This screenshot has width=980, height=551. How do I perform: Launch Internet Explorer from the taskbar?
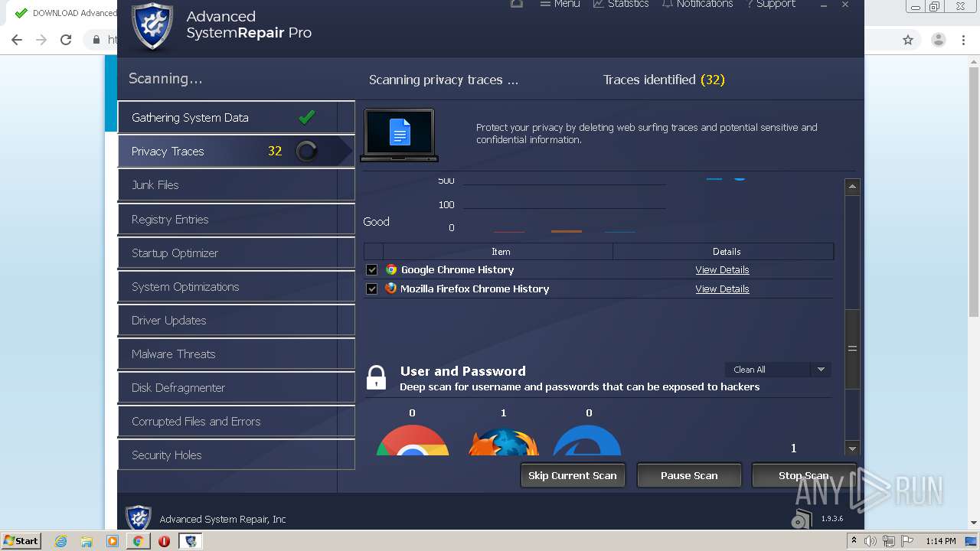60,541
